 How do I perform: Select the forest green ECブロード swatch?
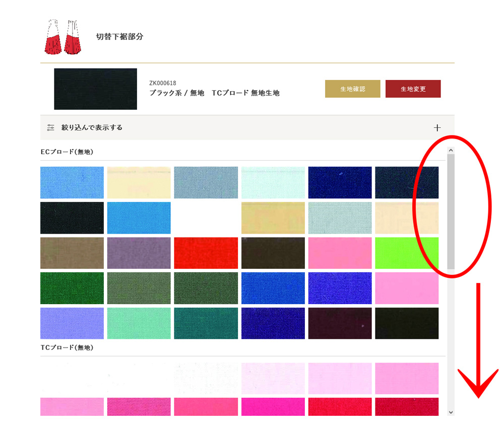(72, 288)
